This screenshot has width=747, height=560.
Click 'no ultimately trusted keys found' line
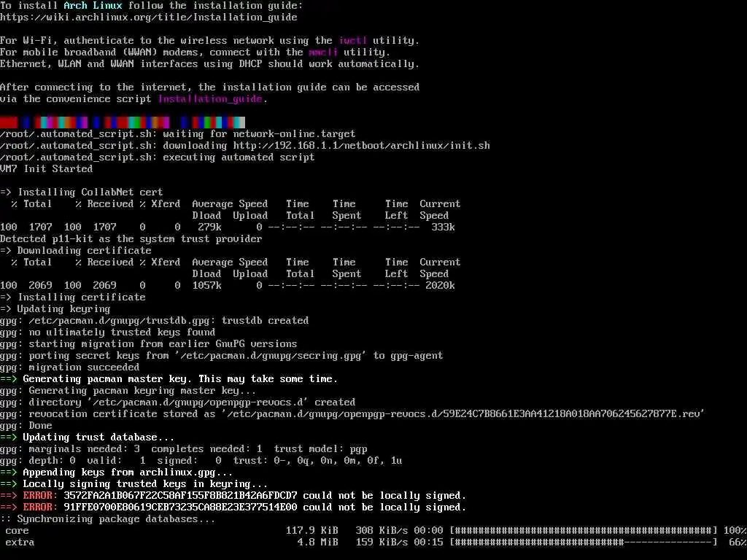pos(108,332)
